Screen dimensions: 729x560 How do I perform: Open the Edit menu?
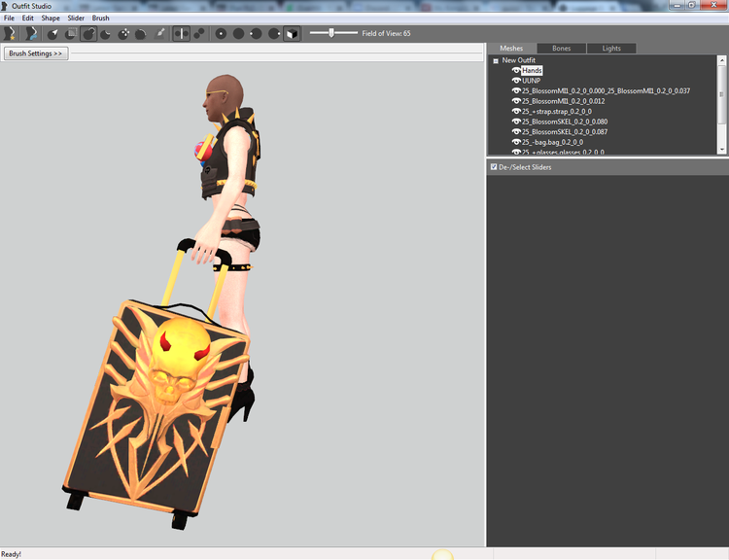tap(28, 18)
